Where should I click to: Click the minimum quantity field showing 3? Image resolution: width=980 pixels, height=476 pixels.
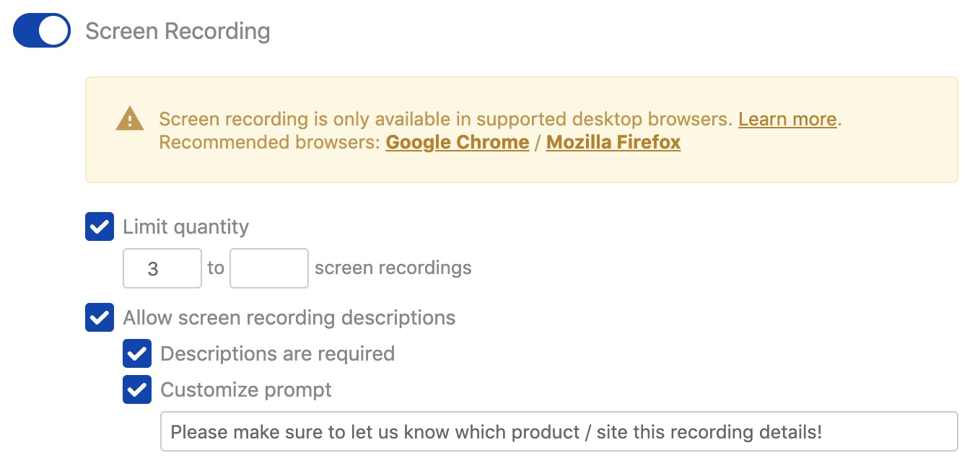(x=162, y=268)
